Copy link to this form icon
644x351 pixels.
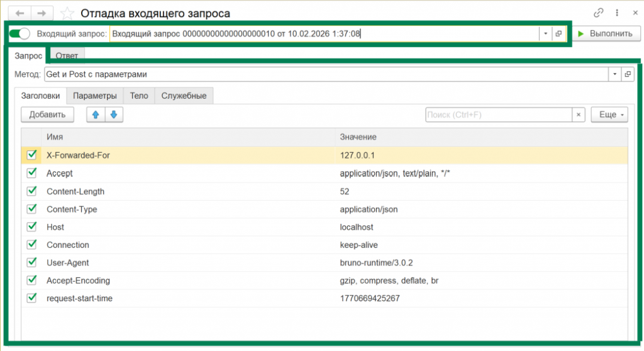[598, 13]
